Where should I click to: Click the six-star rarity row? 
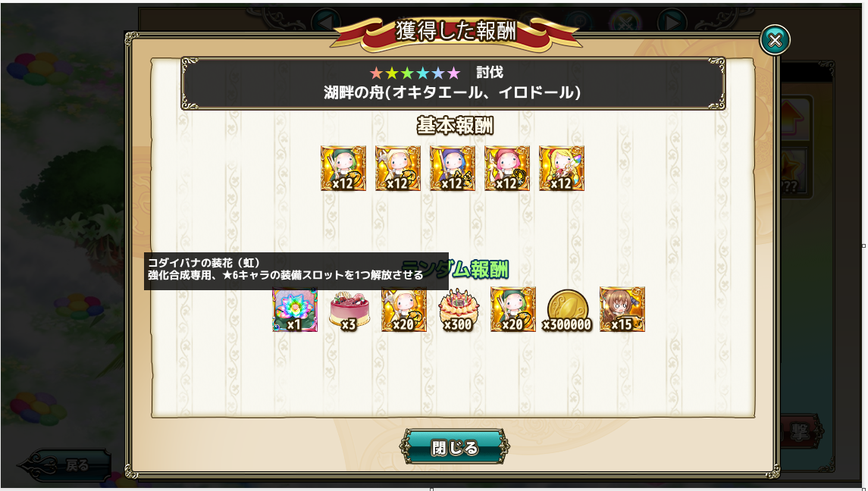coord(415,73)
